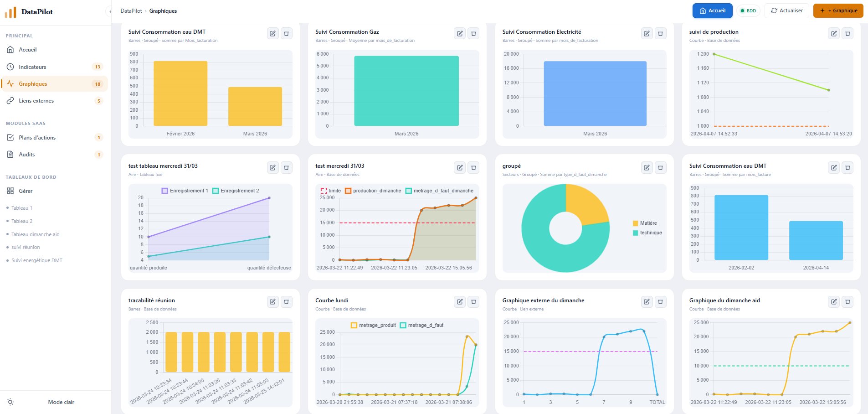This screenshot has height=414, width=868.
Task: Click the DataPilot logo
Action: coord(29,12)
